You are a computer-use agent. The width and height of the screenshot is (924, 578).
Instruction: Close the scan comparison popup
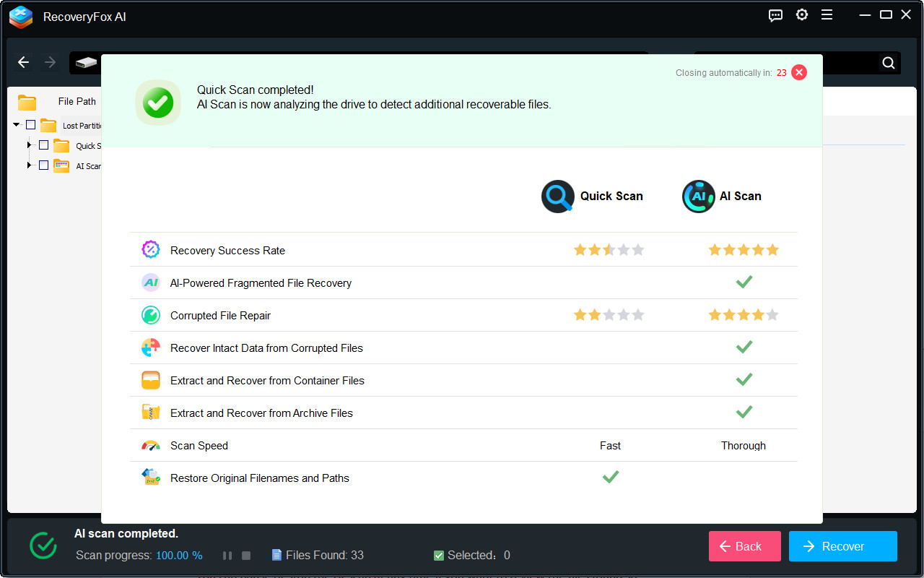point(798,72)
